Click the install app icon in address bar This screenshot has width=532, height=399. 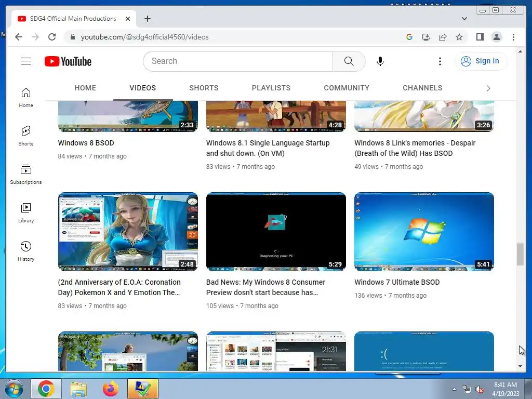(x=426, y=37)
